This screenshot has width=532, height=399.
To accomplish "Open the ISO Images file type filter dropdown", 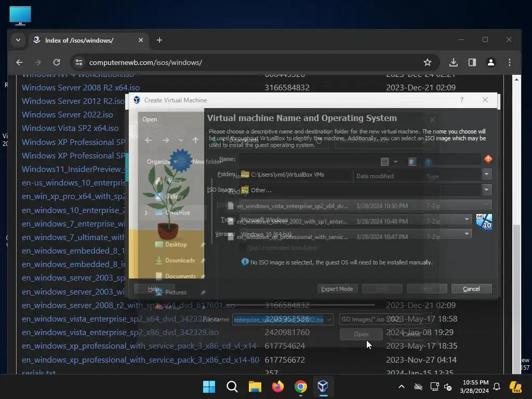I will (x=386, y=320).
